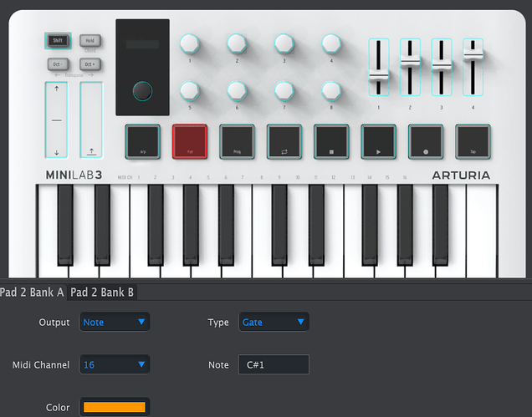Open the Midi Channel dropdown showing 16
This screenshot has width=532, height=417.
coord(115,364)
